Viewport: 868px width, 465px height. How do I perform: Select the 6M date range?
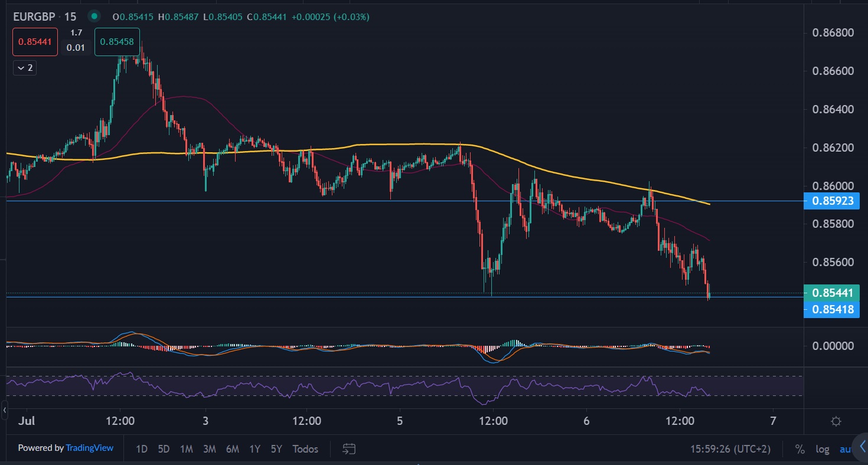[x=232, y=449]
